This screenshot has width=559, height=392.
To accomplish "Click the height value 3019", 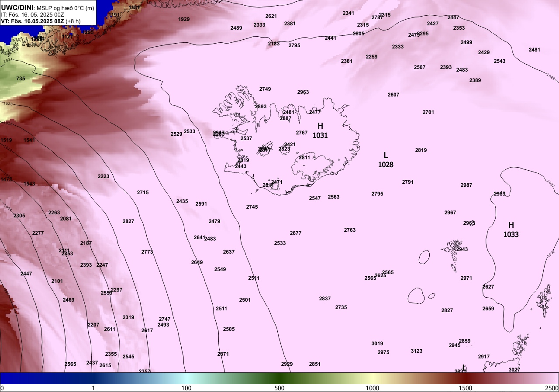I will 377,344.
